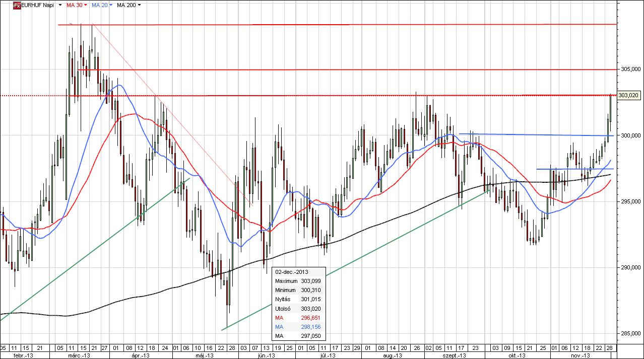Click the szept.-13 month label
This screenshot has width=644, height=359.
point(455,355)
